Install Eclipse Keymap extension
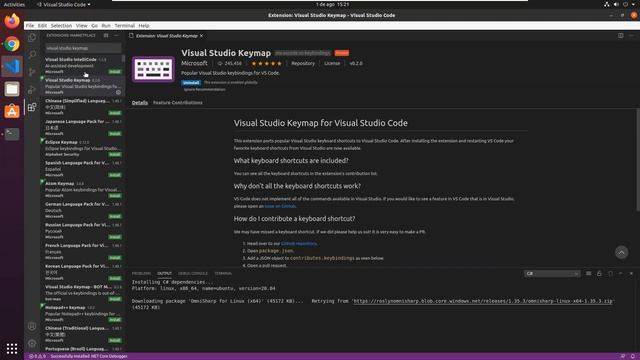This screenshot has width=640, height=360. [115, 154]
